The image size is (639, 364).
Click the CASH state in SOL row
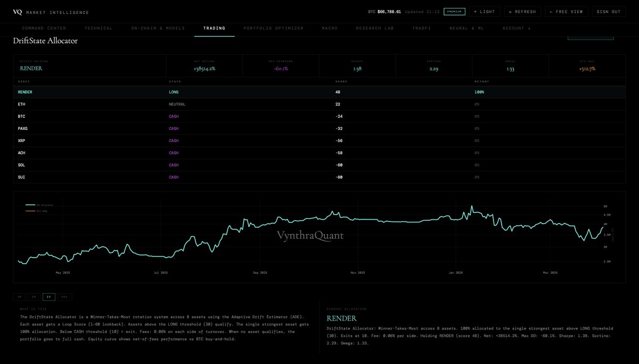coord(174,165)
